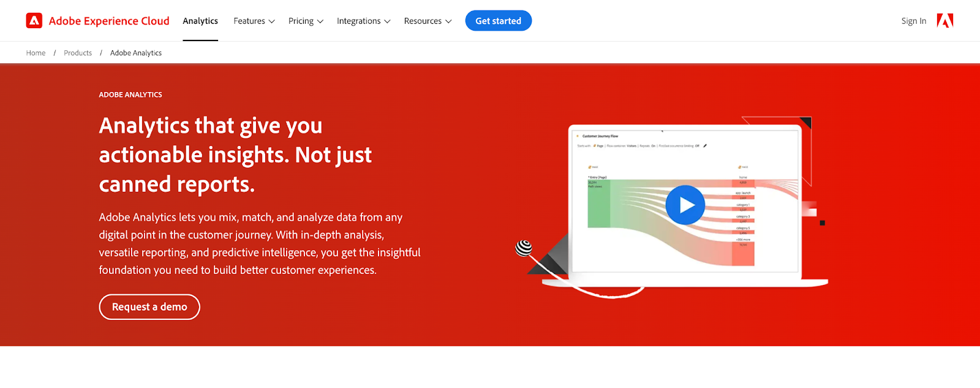Play the Customer Journey Flow video
The width and height of the screenshot is (980, 388).
pos(685,205)
